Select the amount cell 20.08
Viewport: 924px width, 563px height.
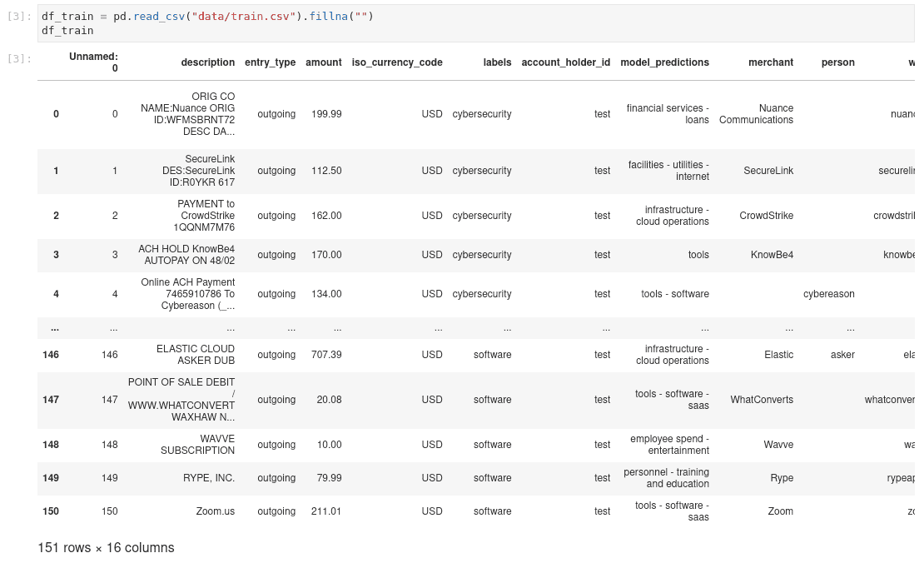[329, 400]
